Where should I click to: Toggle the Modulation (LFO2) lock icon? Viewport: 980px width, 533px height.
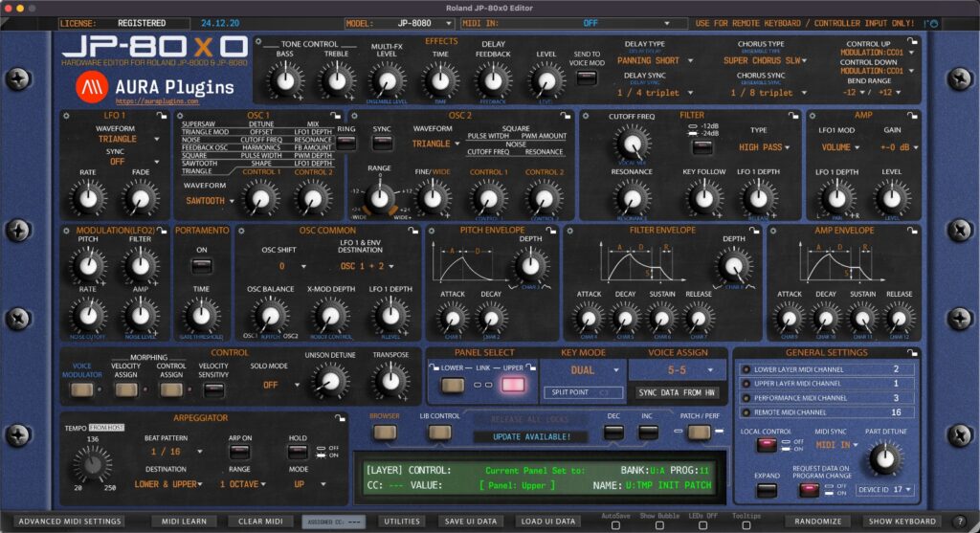coord(161,231)
